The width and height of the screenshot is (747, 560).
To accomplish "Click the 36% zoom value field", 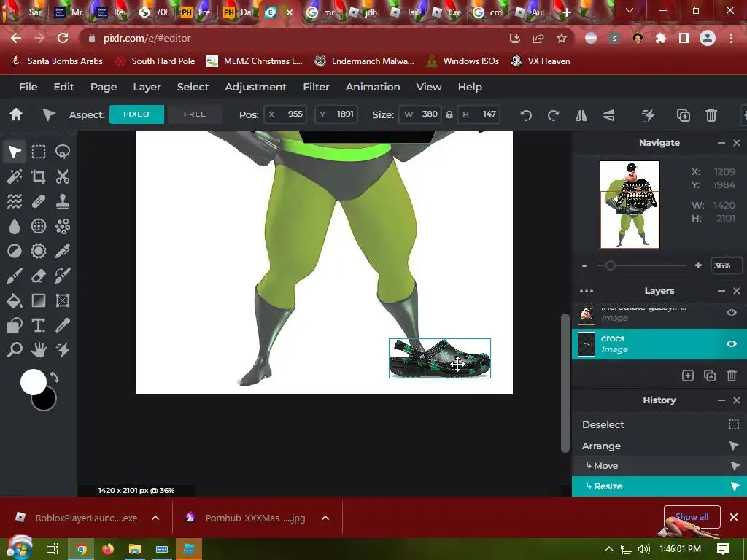I will pos(726,265).
